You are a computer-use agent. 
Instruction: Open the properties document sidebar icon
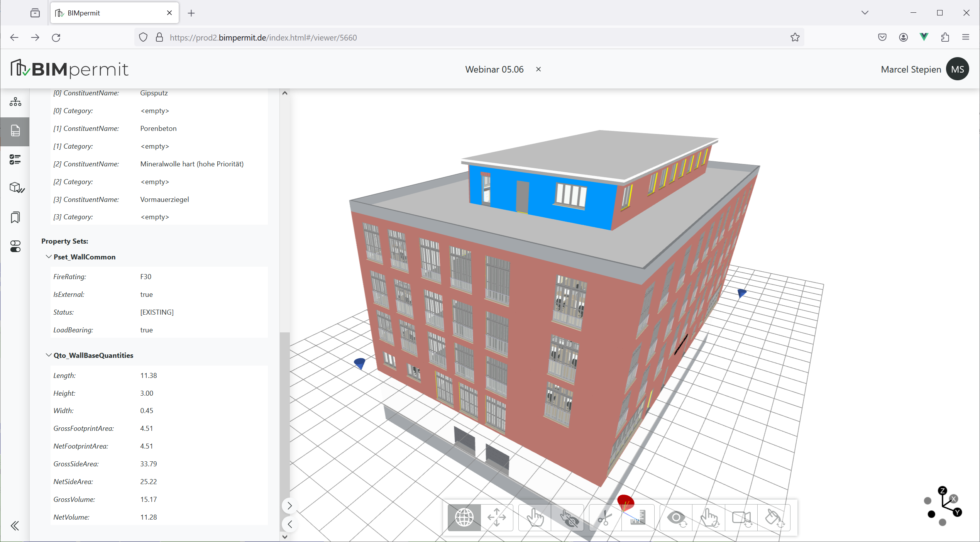point(15,131)
